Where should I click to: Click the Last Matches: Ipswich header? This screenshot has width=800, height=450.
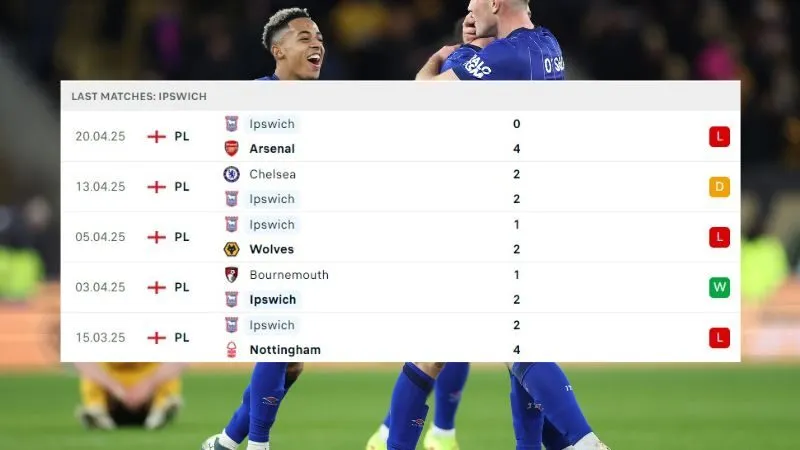[x=139, y=96]
